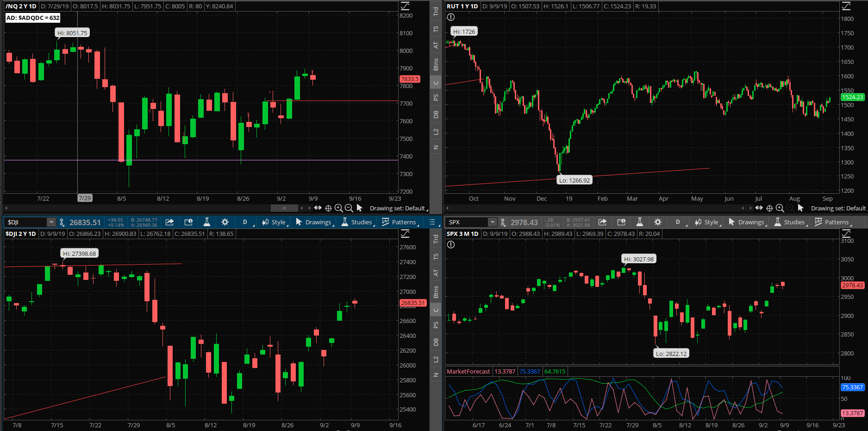The width and height of the screenshot is (868, 431).
Task: Click scroll-left arrow under /NQ chart
Action: [6, 208]
